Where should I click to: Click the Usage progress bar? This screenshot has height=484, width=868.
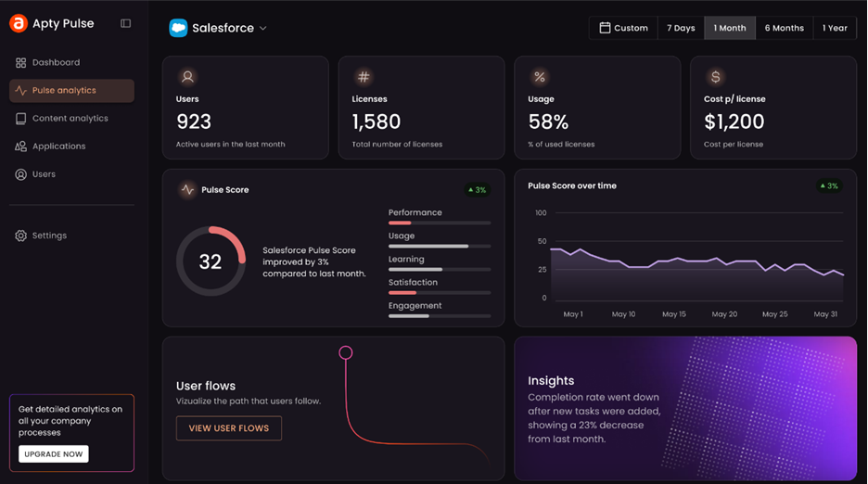(x=440, y=246)
